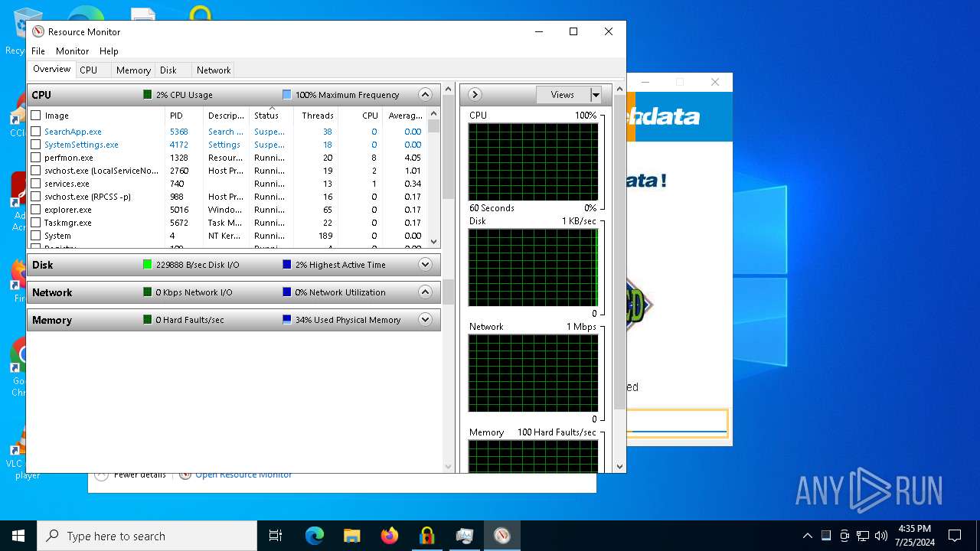This screenshot has height=551, width=980.
Task: Sort processes by Threads column
Action: point(317,116)
